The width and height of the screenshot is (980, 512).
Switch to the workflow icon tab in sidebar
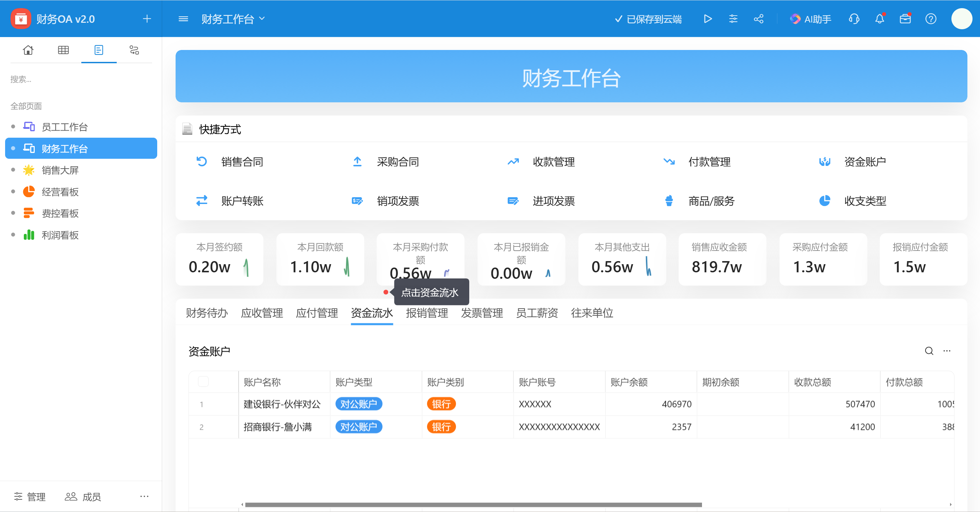tap(134, 50)
